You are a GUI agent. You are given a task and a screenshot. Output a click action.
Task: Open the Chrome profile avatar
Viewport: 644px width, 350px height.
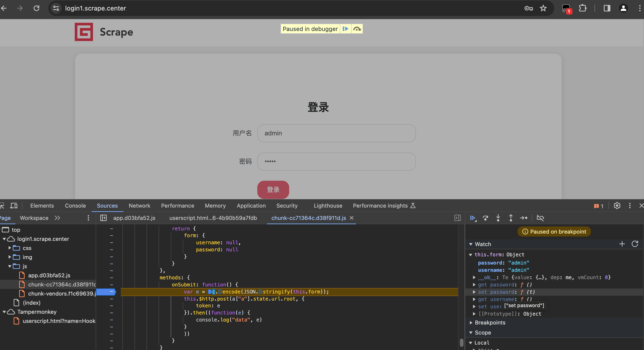click(623, 8)
